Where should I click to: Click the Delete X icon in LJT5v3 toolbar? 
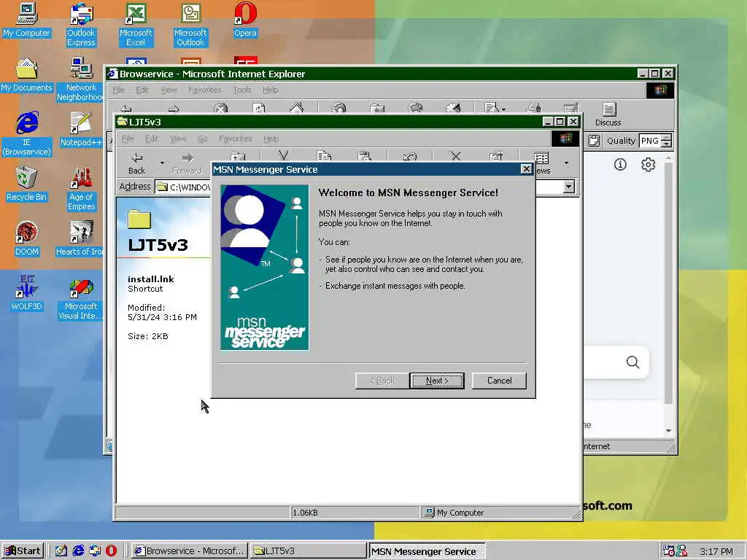pyautogui.click(x=455, y=156)
